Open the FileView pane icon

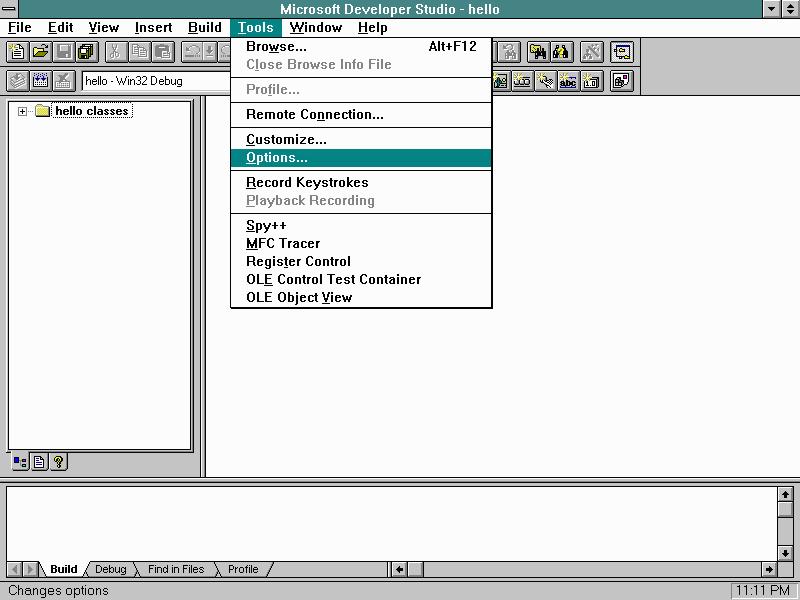pyautogui.click(x=38, y=461)
